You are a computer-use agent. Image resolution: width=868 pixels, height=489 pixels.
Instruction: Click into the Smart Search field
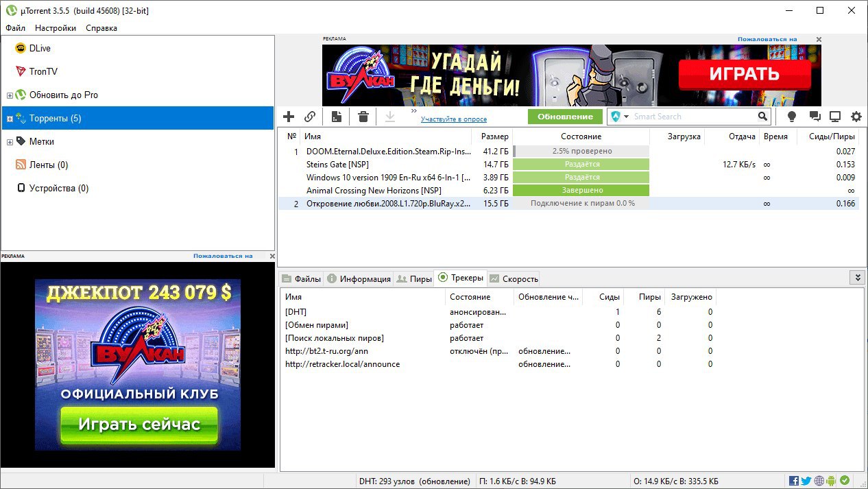[694, 117]
